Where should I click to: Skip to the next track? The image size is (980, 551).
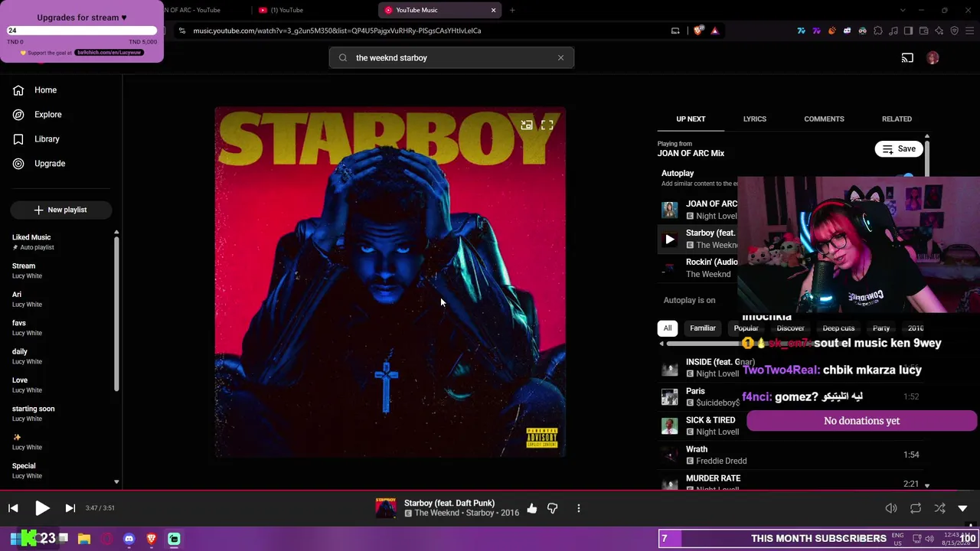coord(70,508)
